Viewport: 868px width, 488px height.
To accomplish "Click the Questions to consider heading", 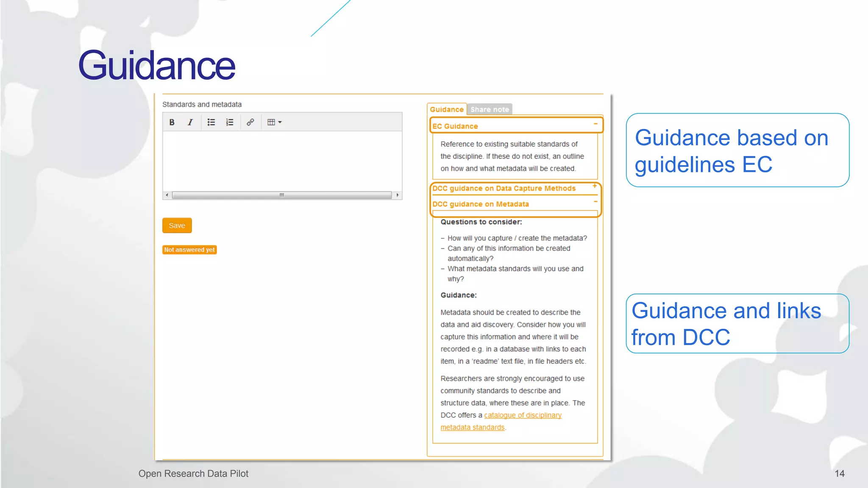I will [481, 222].
